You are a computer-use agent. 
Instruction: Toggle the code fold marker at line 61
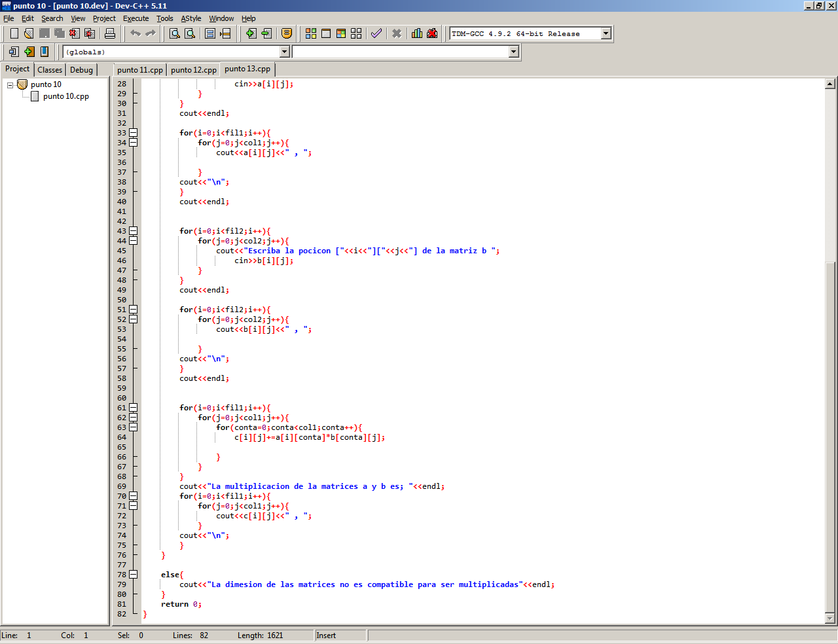coord(134,408)
